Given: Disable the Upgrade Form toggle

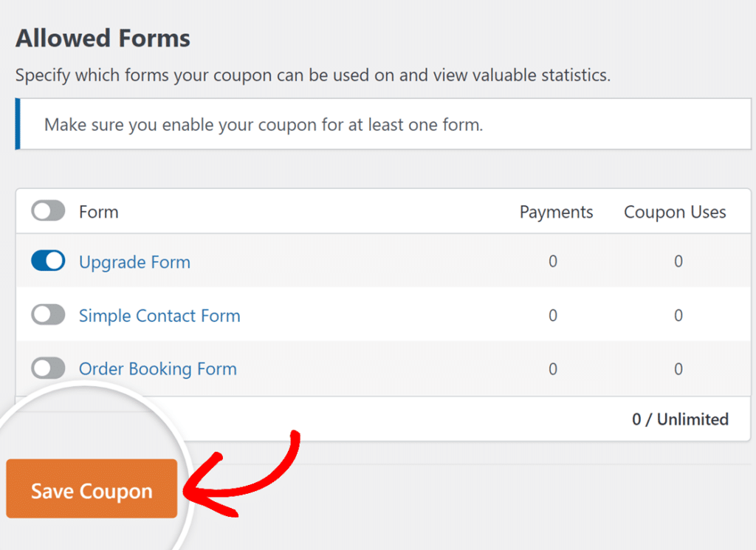Looking at the screenshot, I should click(47, 261).
